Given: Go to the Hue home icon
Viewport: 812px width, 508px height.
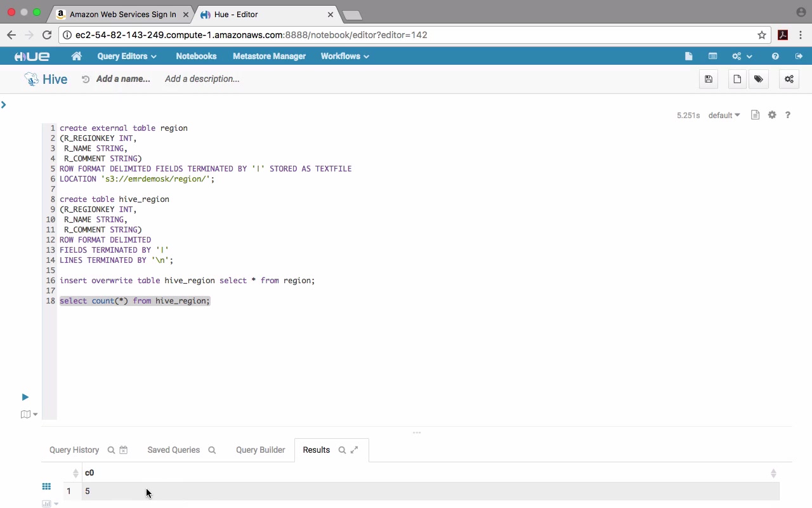Looking at the screenshot, I should pos(77,56).
